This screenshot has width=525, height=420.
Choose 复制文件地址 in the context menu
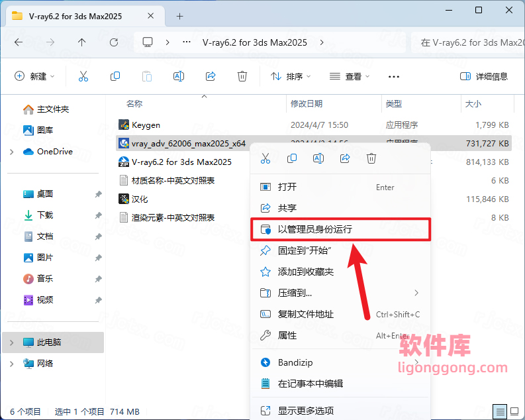coord(340,314)
